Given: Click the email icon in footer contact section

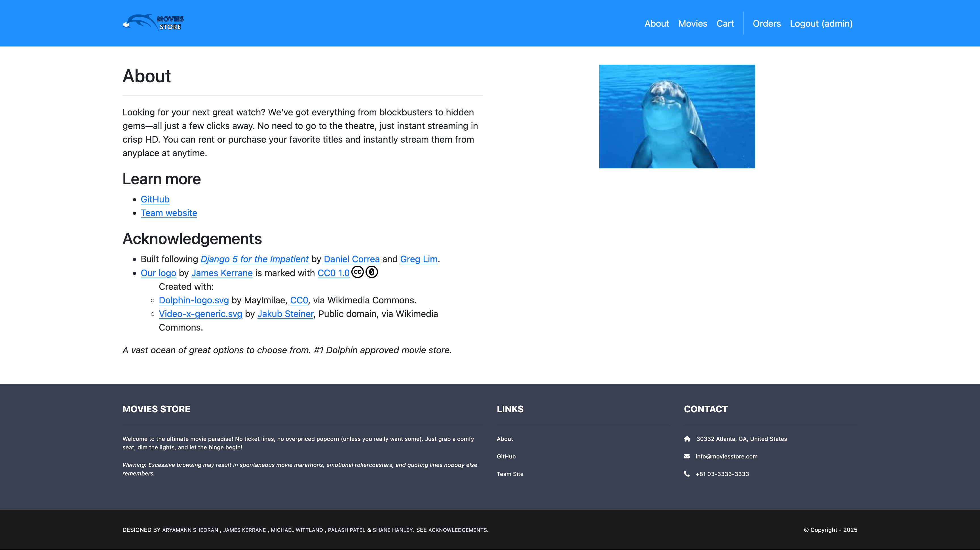Looking at the screenshot, I should pyautogui.click(x=687, y=456).
